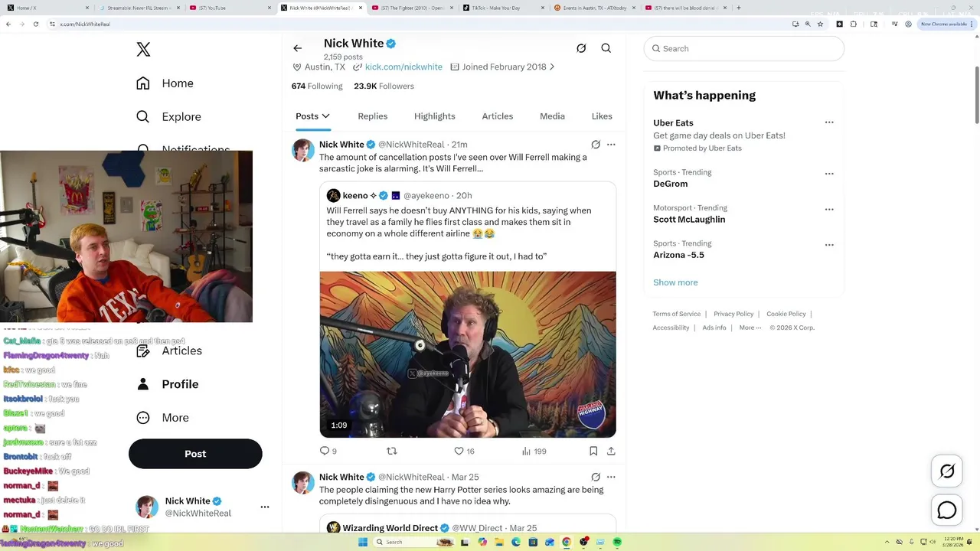Switch to the Highlights tab

tap(435, 116)
